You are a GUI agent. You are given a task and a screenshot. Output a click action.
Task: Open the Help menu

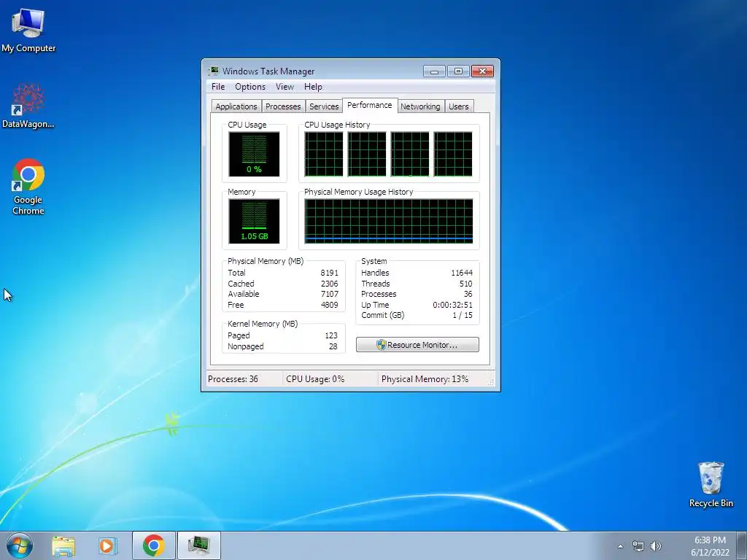point(313,87)
